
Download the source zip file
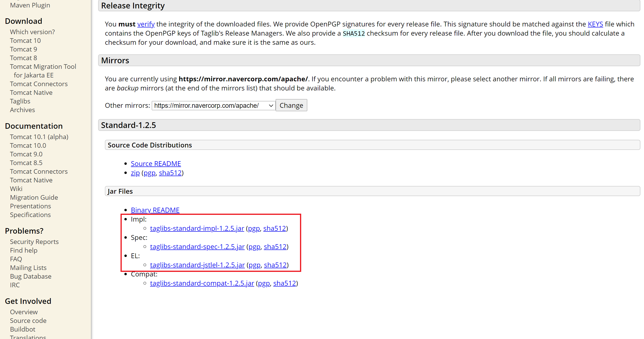(135, 173)
